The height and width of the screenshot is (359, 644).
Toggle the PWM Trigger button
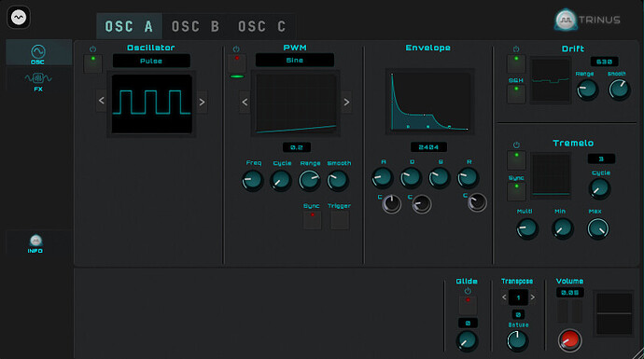(340, 220)
